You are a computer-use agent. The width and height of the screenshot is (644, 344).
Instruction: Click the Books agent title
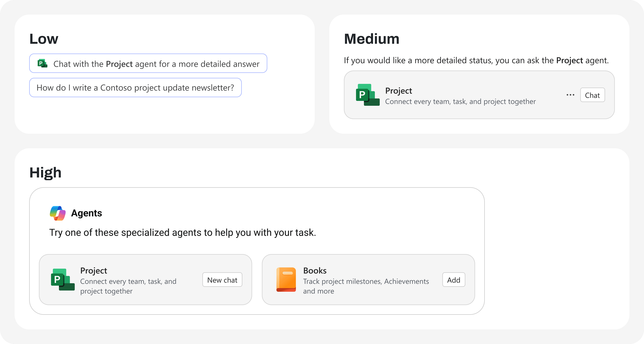coord(315,270)
